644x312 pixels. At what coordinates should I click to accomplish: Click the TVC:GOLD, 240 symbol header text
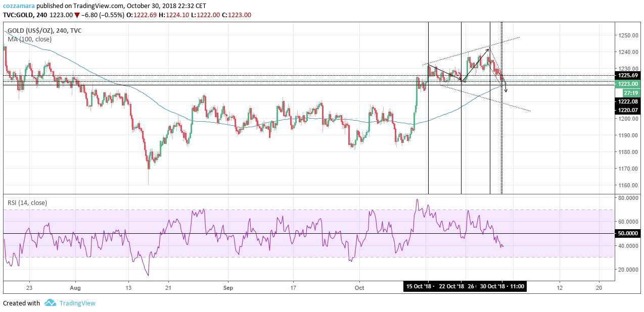(x=25, y=15)
